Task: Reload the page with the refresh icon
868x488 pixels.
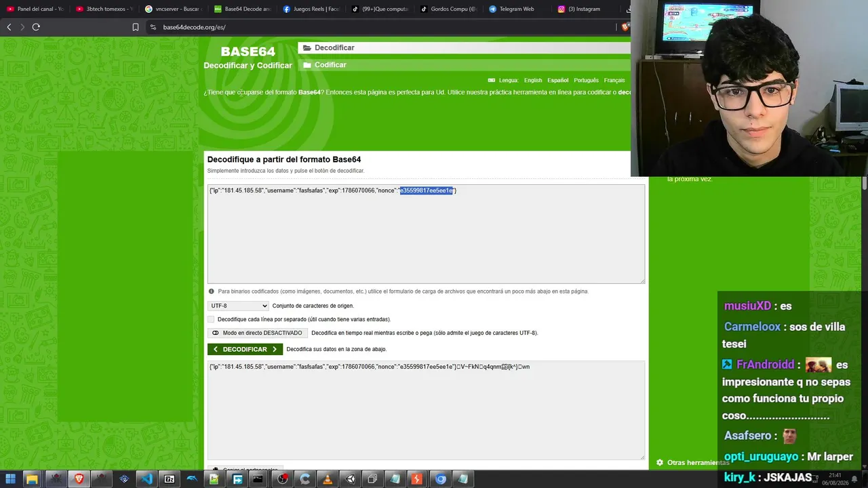Action: [36, 27]
